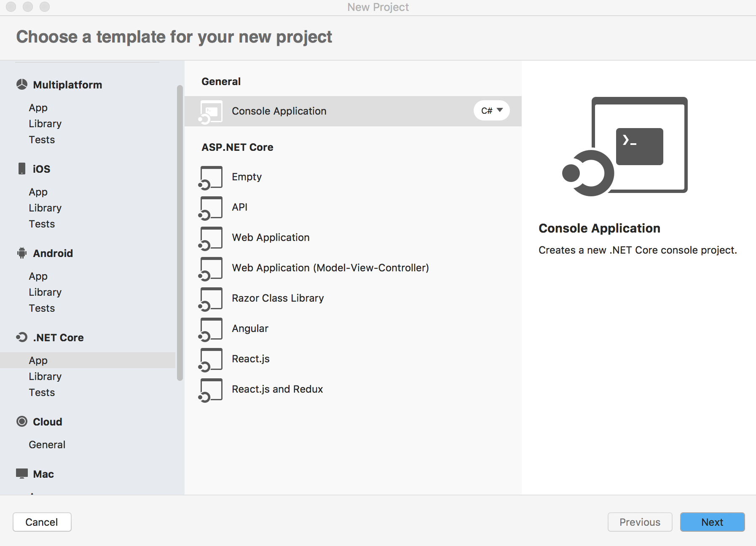Click the Mac monitor icon
The image size is (756, 546).
click(x=22, y=474)
